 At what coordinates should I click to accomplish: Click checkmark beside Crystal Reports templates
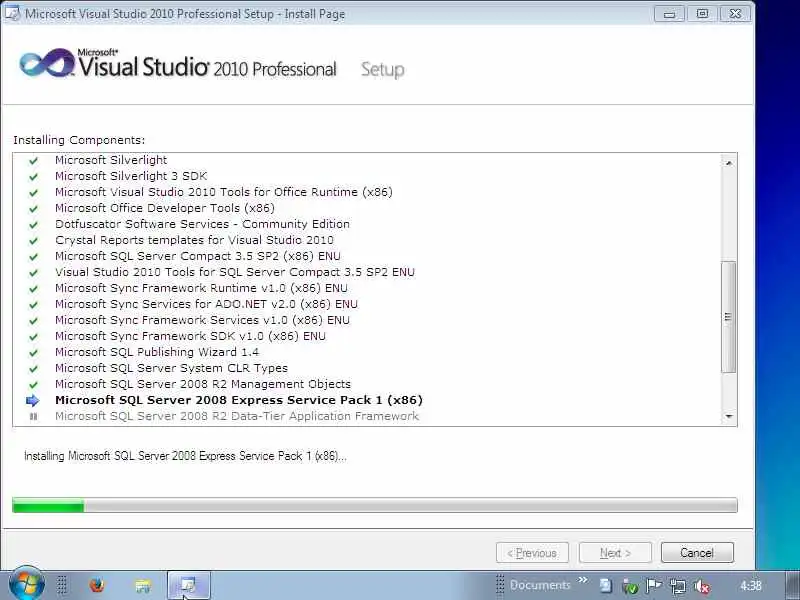click(x=34, y=241)
